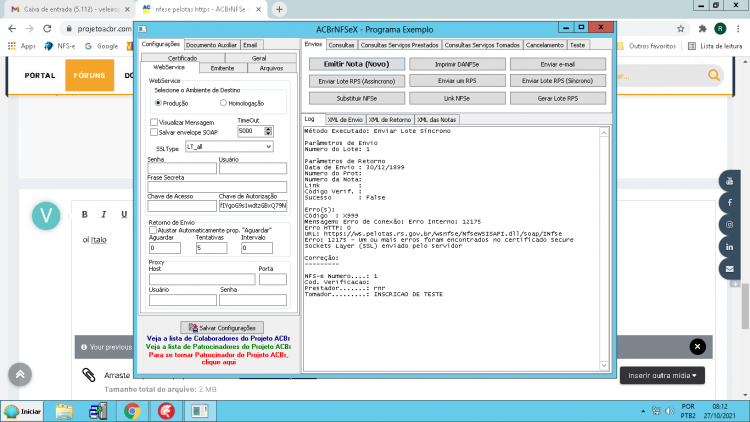The height and width of the screenshot is (422, 750).
Task: Open the Facebook social sidebar icon
Action: point(729,203)
